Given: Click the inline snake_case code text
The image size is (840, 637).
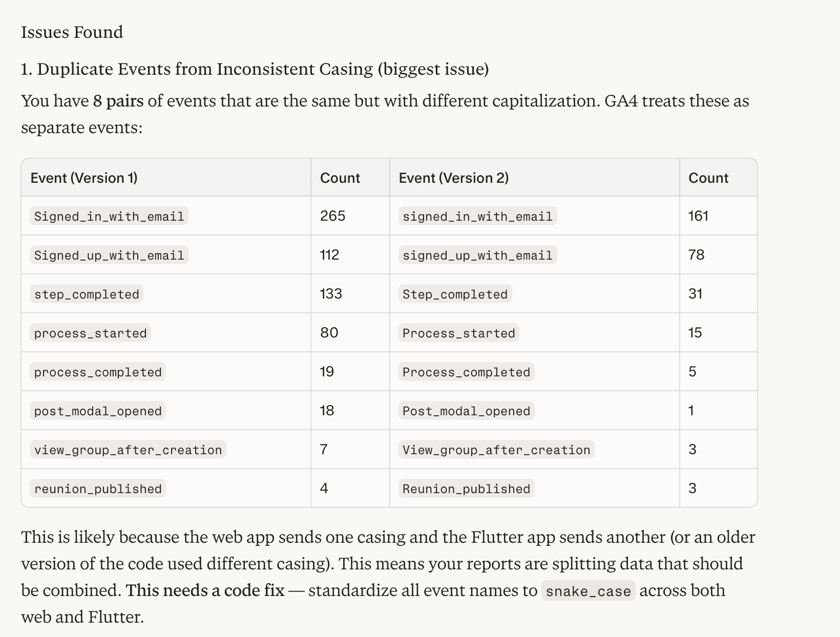Looking at the screenshot, I should (588, 591).
